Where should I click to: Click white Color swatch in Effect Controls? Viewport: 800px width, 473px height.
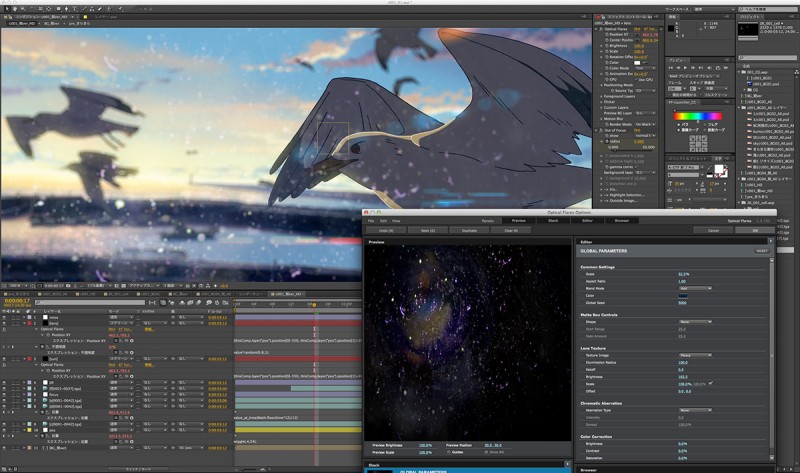637,63
